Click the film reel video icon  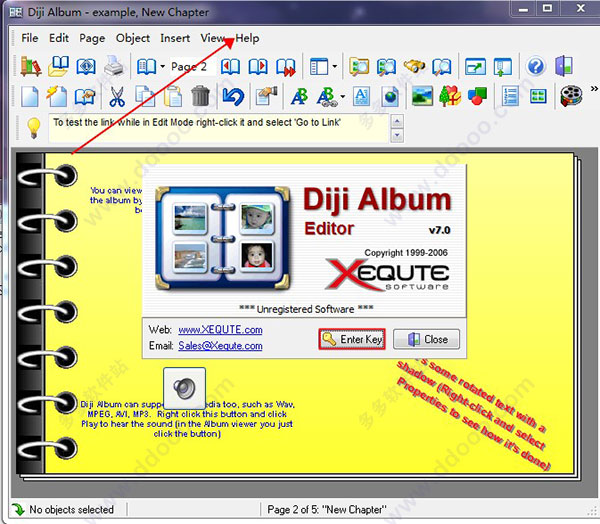[571, 96]
